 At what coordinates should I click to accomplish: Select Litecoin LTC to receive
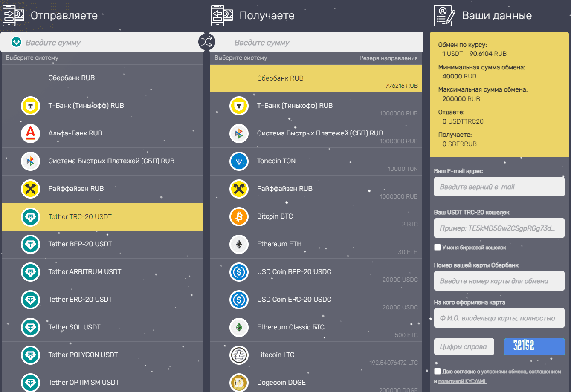pos(316,355)
